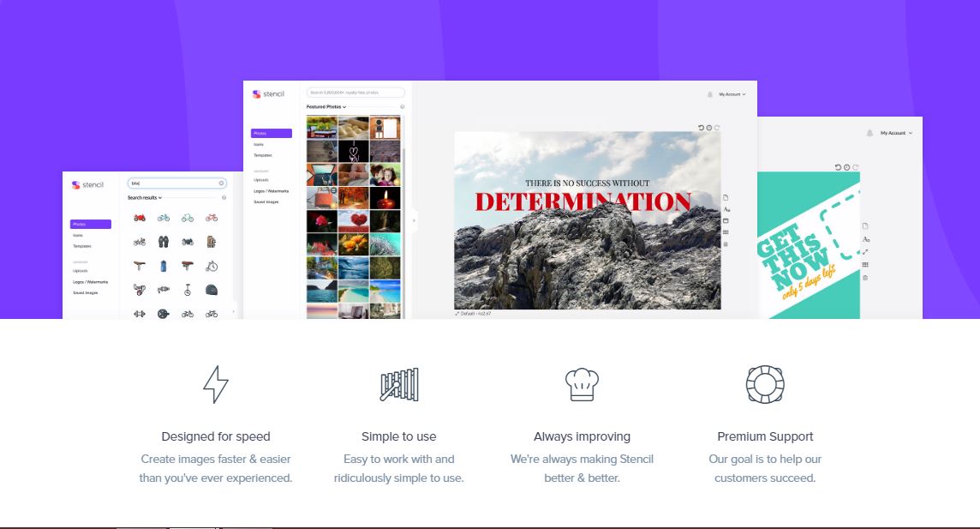Click the red motorcycle icon in search results
This screenshot has width=980, height=529.
point(140,218)
